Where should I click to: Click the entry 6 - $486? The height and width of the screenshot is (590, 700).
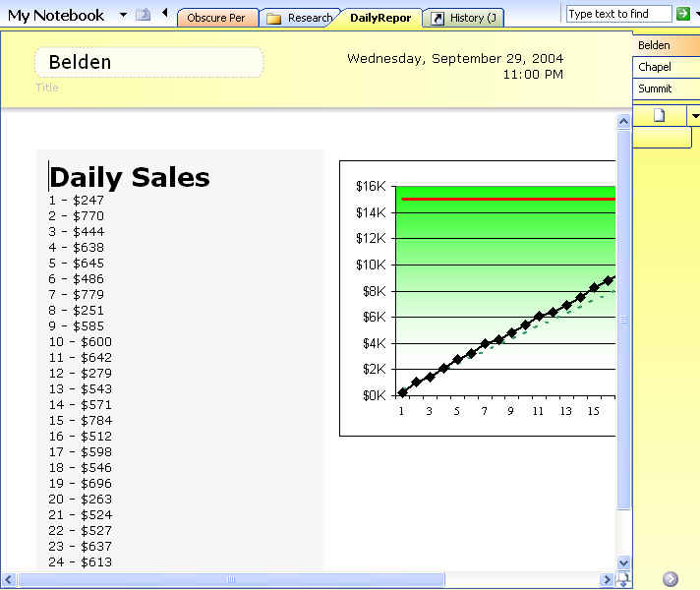(76, 279)
